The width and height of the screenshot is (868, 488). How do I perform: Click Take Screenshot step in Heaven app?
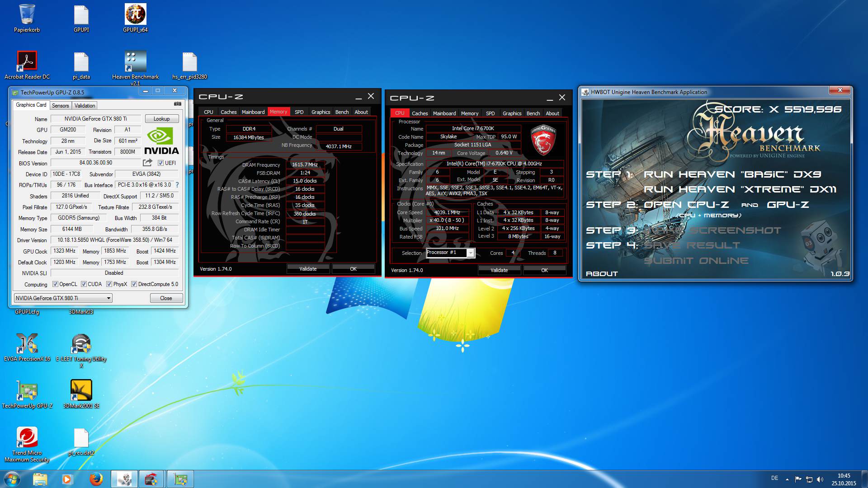coord(712,230)
